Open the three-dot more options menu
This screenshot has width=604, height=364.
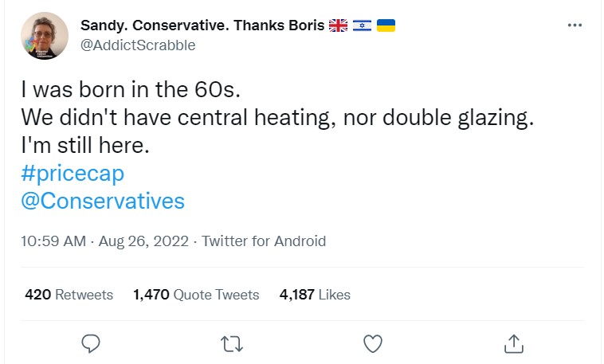575,26
